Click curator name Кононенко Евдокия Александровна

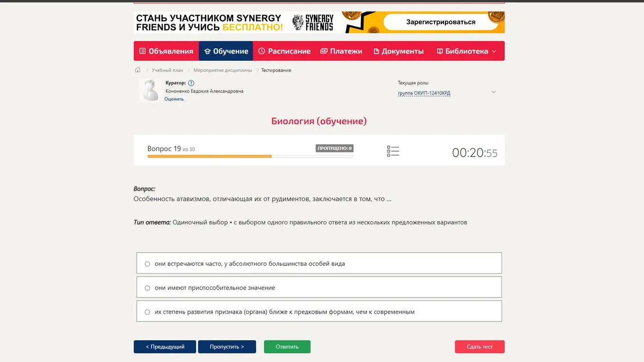tap(204, 91)
